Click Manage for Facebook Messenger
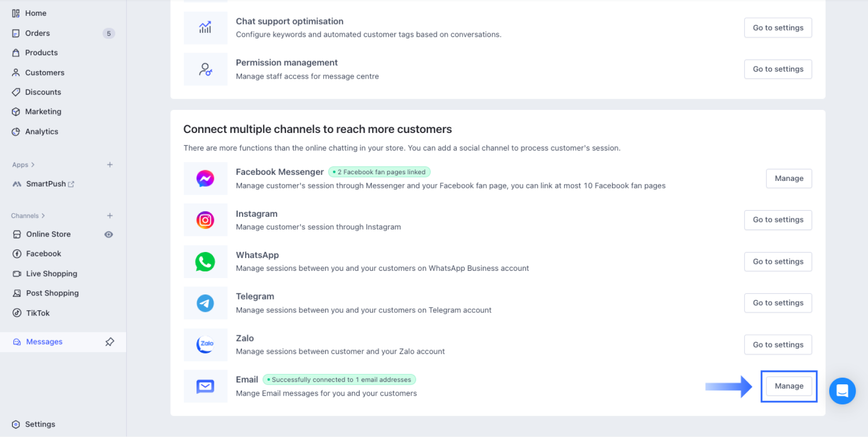This screenshot has width=868, height=437. click(x=789, y=178)
